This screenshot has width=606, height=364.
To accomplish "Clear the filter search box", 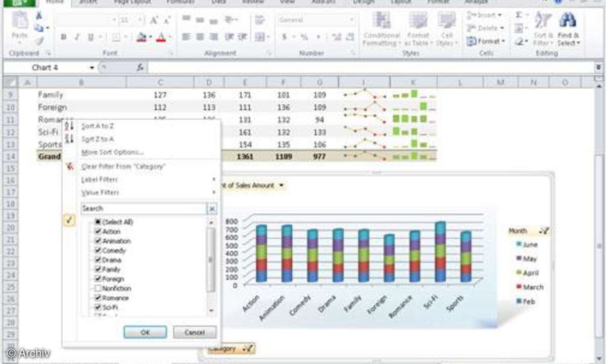I will (x=212, y=209).
